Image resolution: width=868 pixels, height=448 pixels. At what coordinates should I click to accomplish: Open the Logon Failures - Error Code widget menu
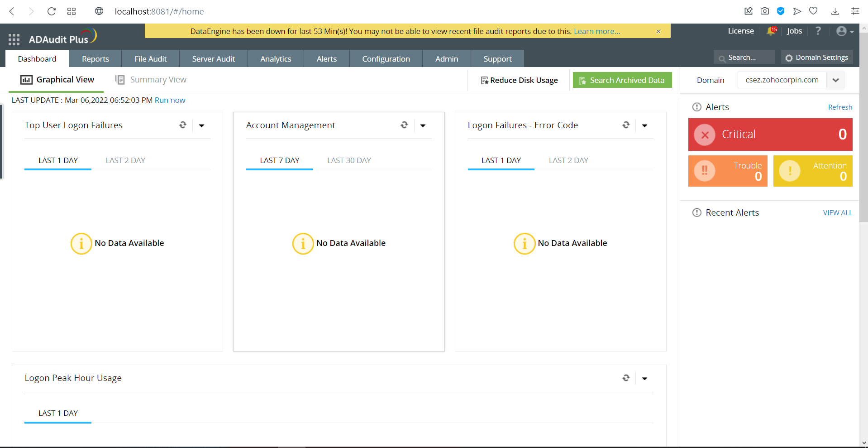pos(644,125)
